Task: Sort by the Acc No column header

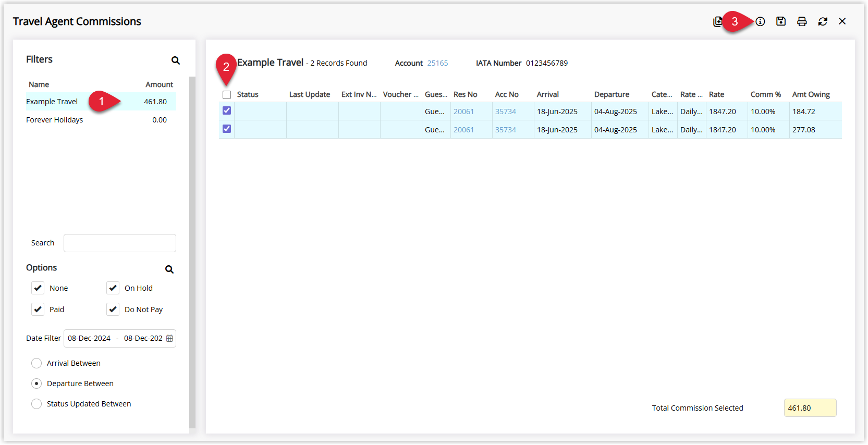Action: [x=507, y=94]
